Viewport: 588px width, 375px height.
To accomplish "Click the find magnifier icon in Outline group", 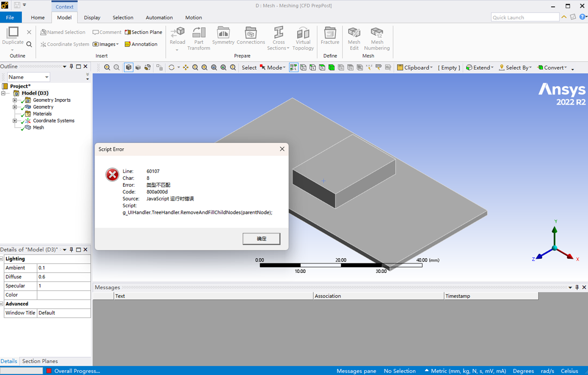I will point(29,44).
